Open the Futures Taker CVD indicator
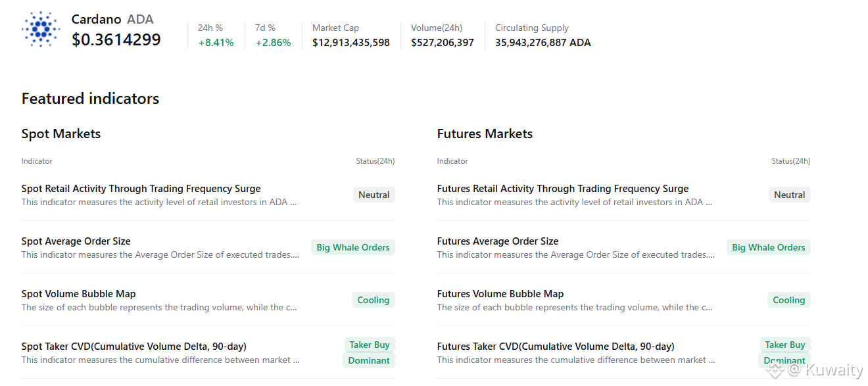Image resolution: width=868 pixels, height=386 pixels. point(555,347)
